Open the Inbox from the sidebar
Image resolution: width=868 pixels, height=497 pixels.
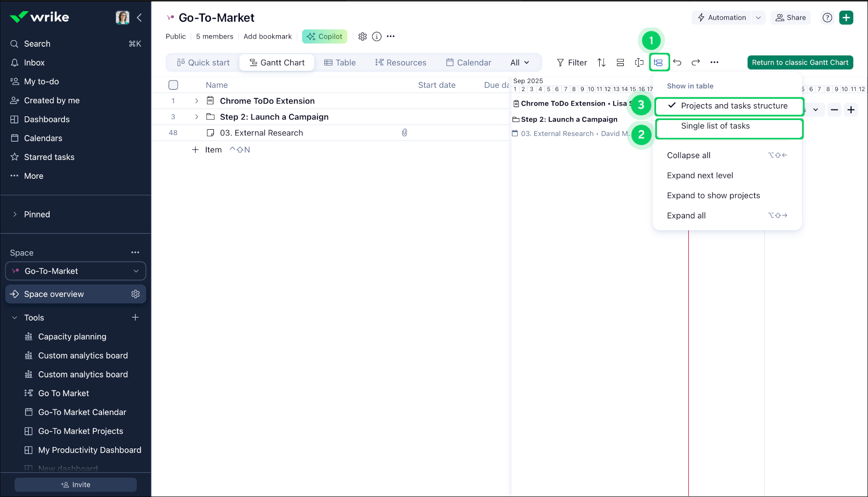pos(34,62)
